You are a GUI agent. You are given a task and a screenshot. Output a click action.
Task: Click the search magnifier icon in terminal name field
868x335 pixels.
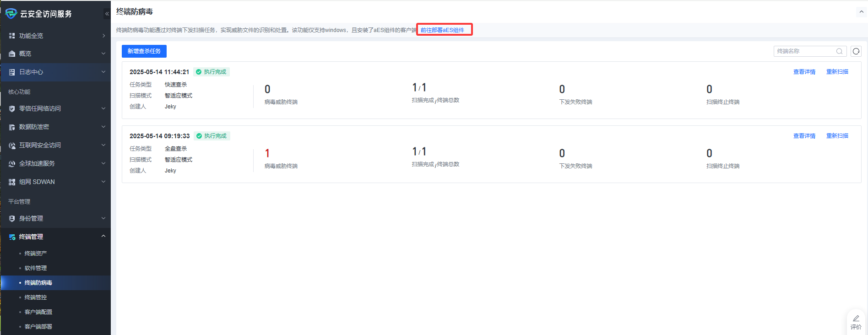(839, 51)
